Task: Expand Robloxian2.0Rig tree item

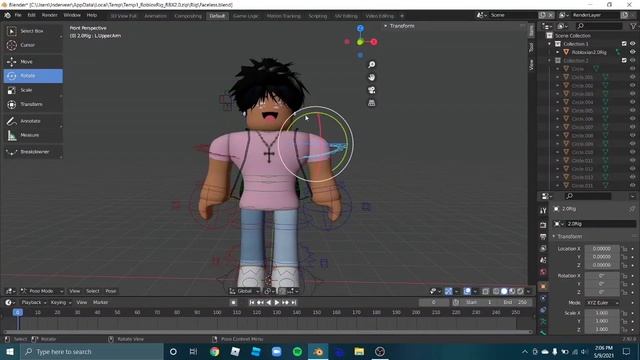Action: [558, 52]
